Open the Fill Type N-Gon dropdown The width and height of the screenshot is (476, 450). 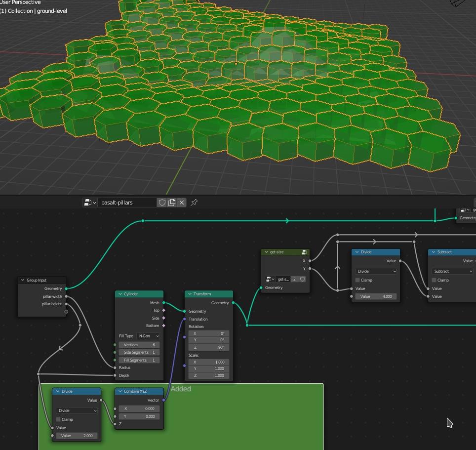148,336
